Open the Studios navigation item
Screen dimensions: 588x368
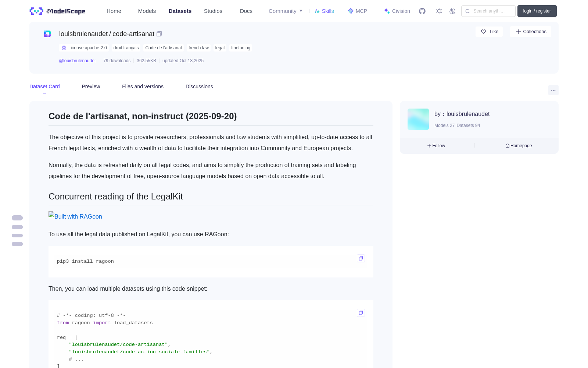pos(213,11)
